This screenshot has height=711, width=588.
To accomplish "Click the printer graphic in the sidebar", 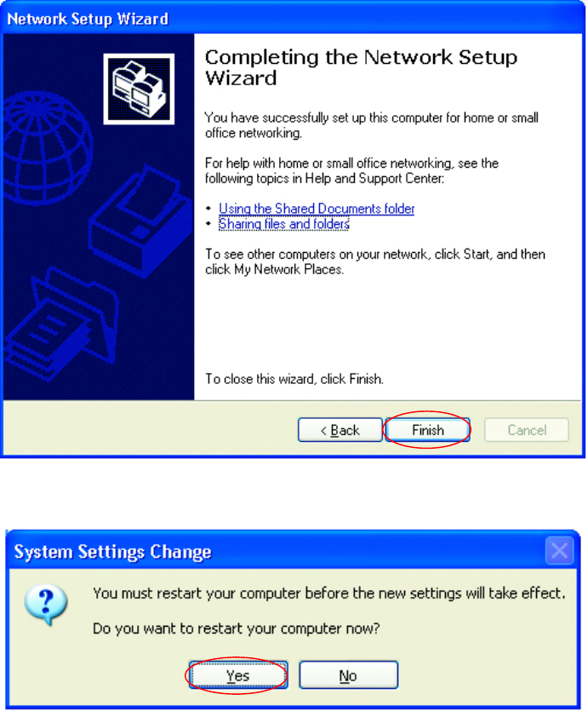I will tap(141, 222).
